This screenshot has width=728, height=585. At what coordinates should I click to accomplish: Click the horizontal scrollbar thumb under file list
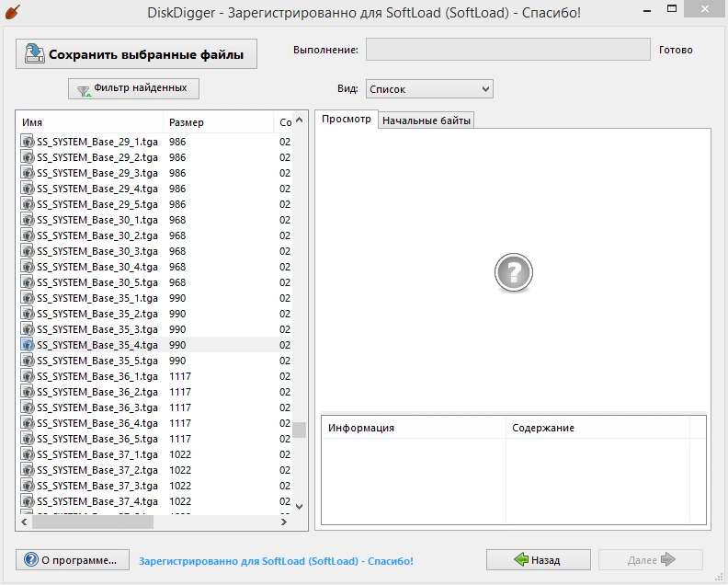(x=93, y=522)
